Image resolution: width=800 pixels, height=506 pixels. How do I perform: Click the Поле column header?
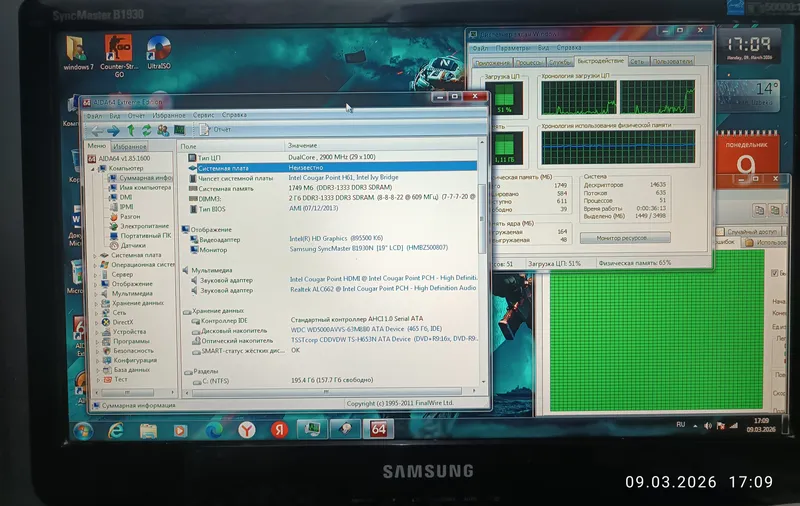tap(231, 146)
